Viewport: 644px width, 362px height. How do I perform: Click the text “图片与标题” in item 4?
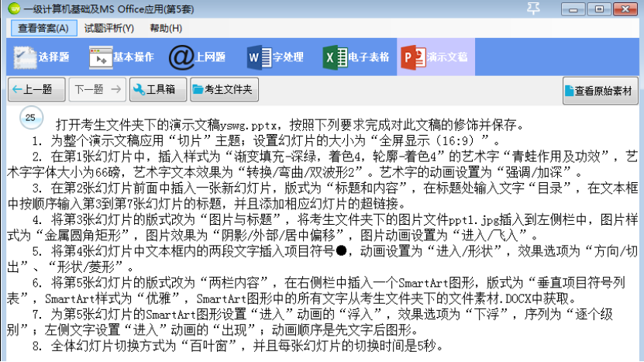pos(243,220)
